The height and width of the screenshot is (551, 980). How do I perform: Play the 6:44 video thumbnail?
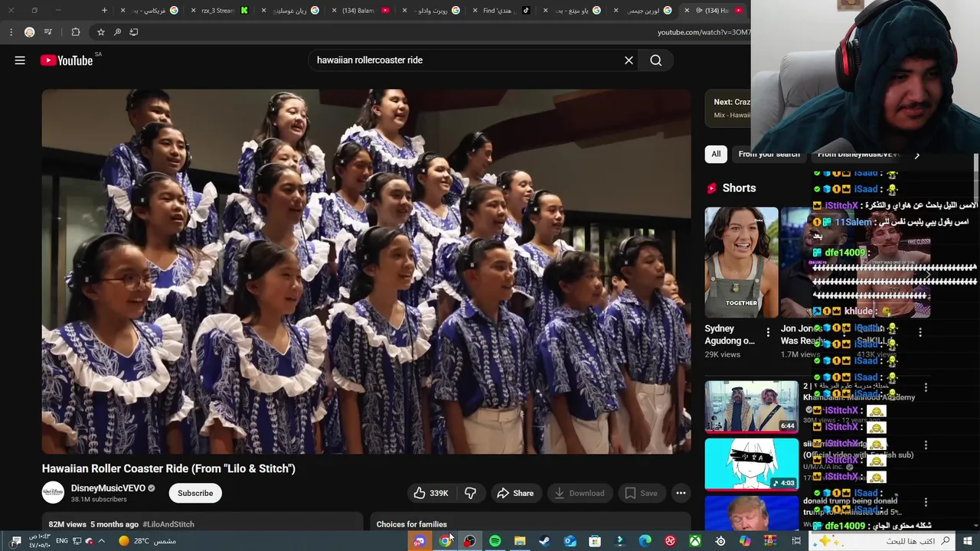click(752, 406)
